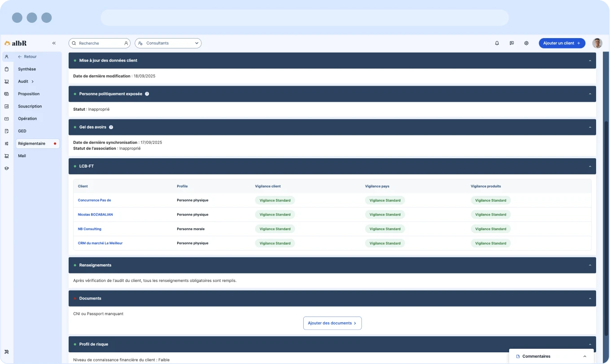Collapse the Documents section
Viewport: 610px width, 364px height.
point(590,299)
